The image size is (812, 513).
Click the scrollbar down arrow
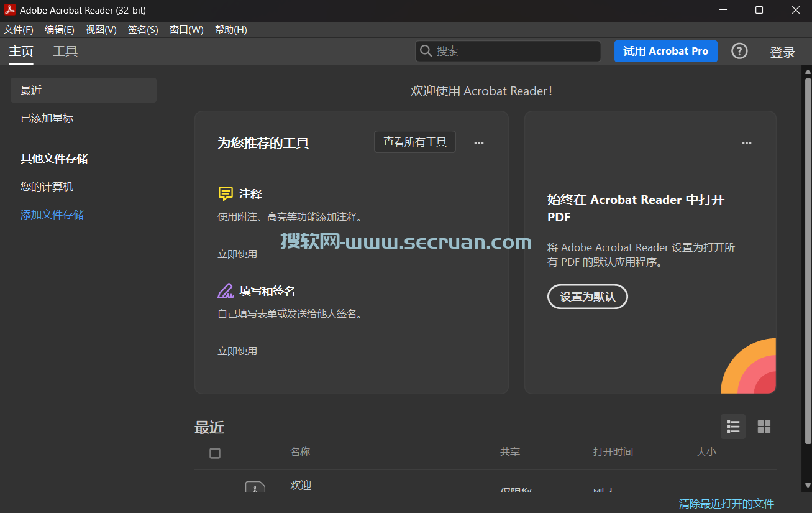coord(808,485)
